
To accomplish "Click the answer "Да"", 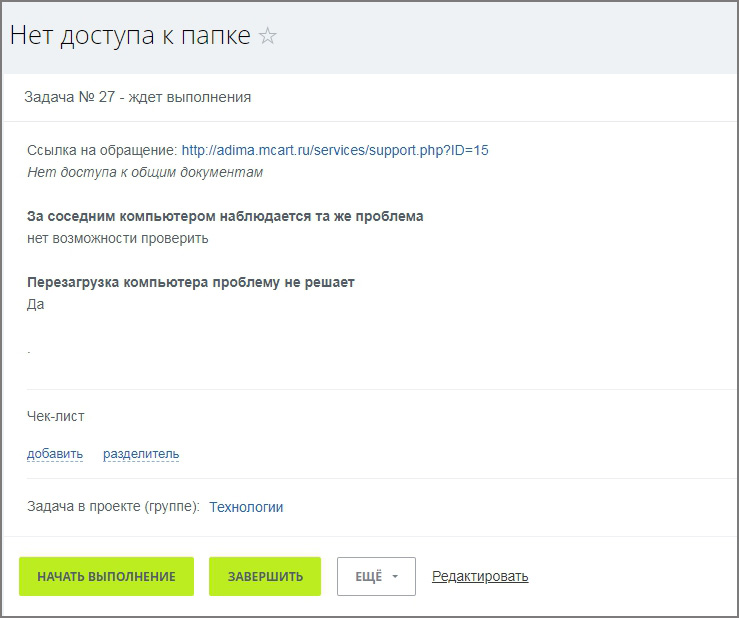I will point(36,304).
